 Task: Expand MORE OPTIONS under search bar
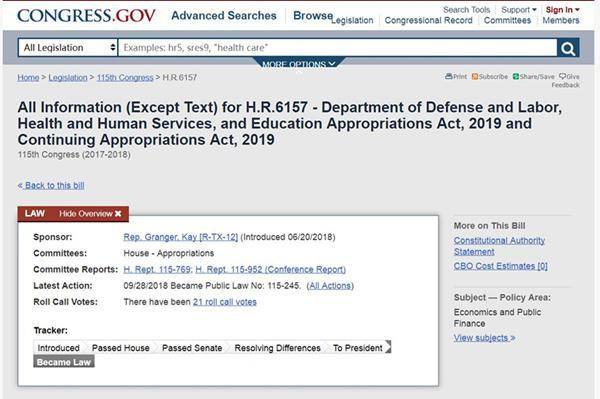point(298,64)
